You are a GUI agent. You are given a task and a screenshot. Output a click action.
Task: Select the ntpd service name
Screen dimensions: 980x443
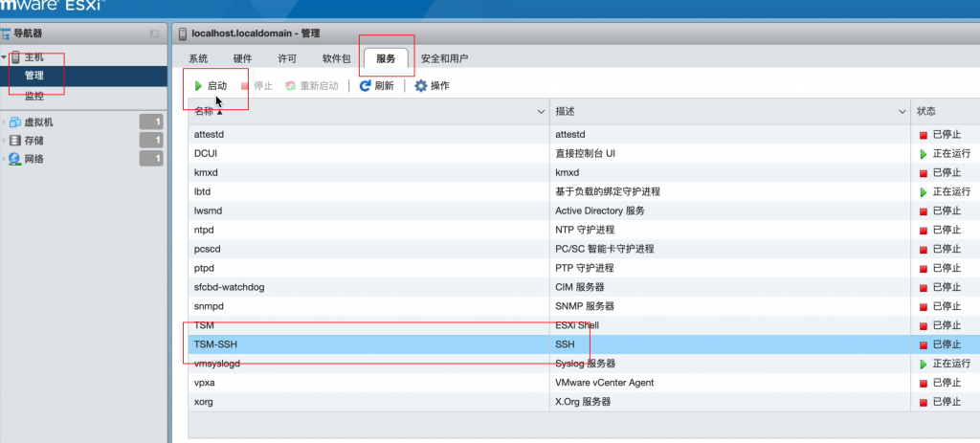[x=204, y=230]
